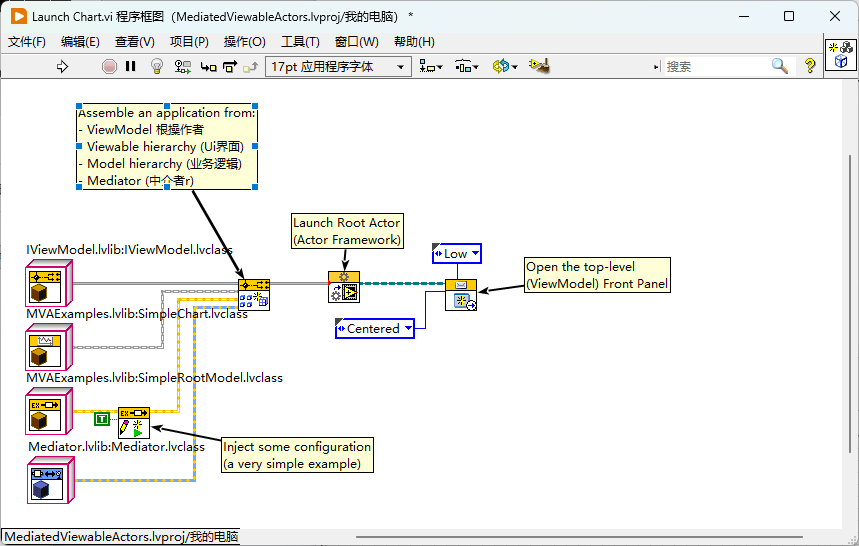Click the SimpleChart.lvclass label text
This screenshot has height=546, width=859.
point(137,314)
